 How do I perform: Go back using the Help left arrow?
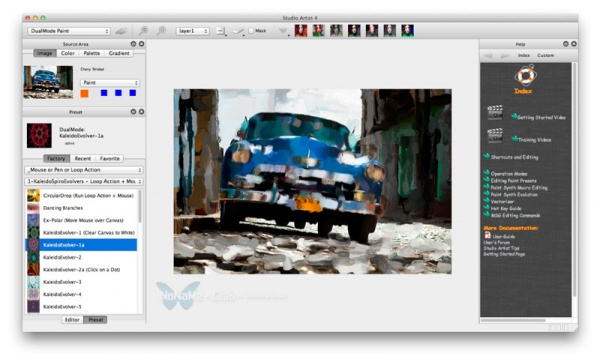click(488, 56)
